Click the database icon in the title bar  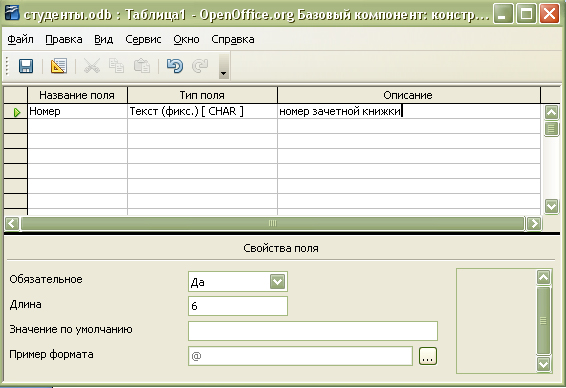click(x=12, y=12)
